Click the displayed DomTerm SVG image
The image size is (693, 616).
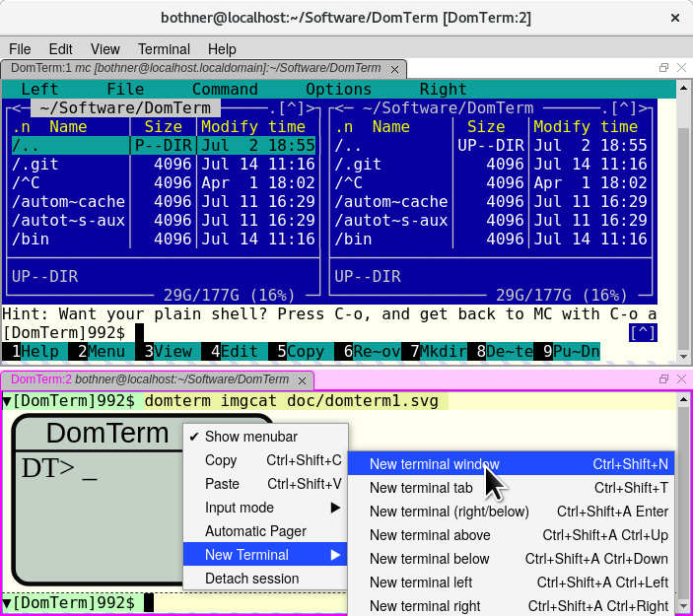pyautogui.click(x=100, y=500)
